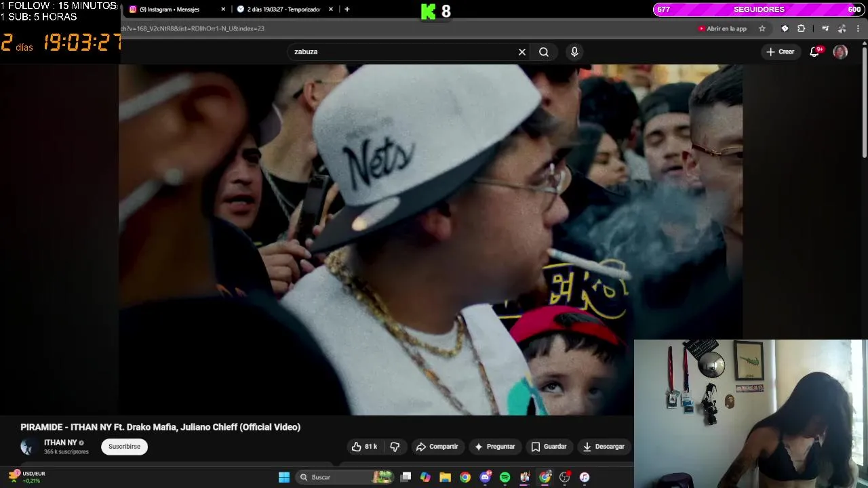The height and width of the screenshot is (488, 868).
Task: Close the Instagram Mensajes tab
Action: 223,9
